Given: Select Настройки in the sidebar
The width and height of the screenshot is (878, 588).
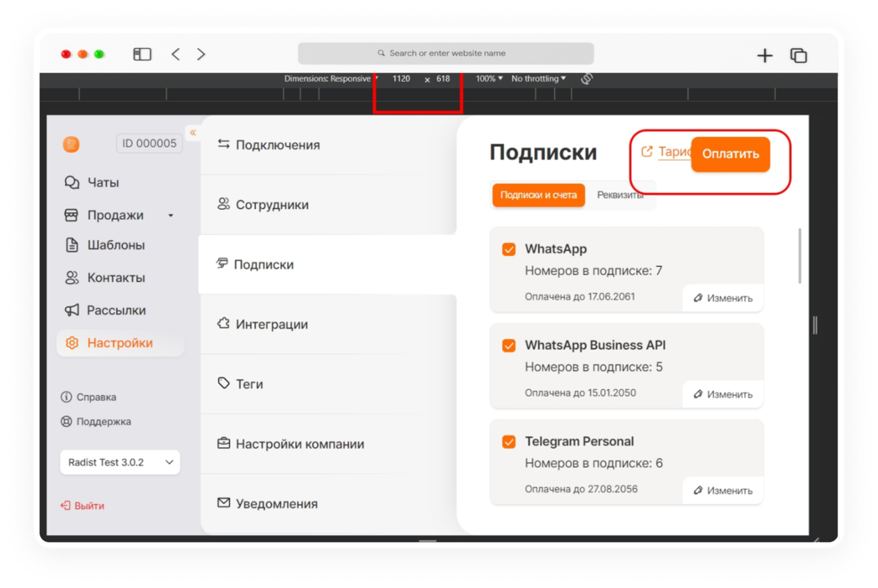Looking at the screenshot, I should (120, 343).
